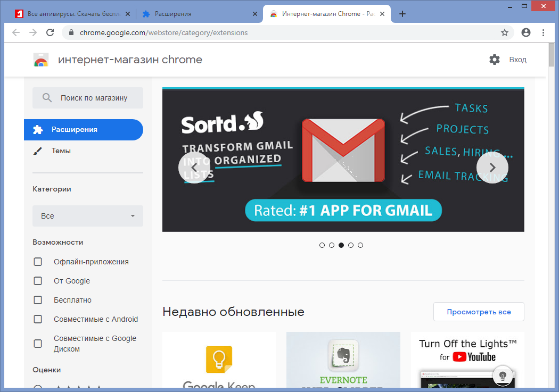Click the Rated #1 App for Gmail badge

pos(343,211)
